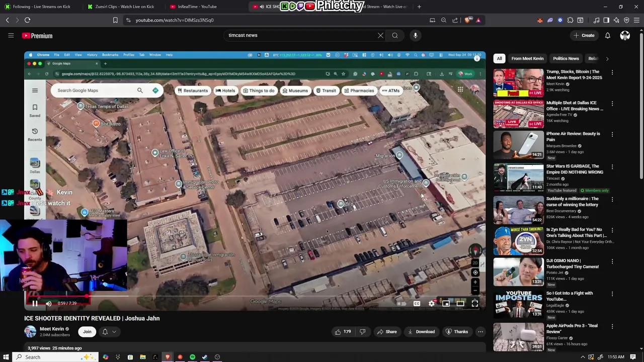Open options for 'Multiple Shot at Dallas ICE' video
The image size is (644, 362).
pos(612,104)
